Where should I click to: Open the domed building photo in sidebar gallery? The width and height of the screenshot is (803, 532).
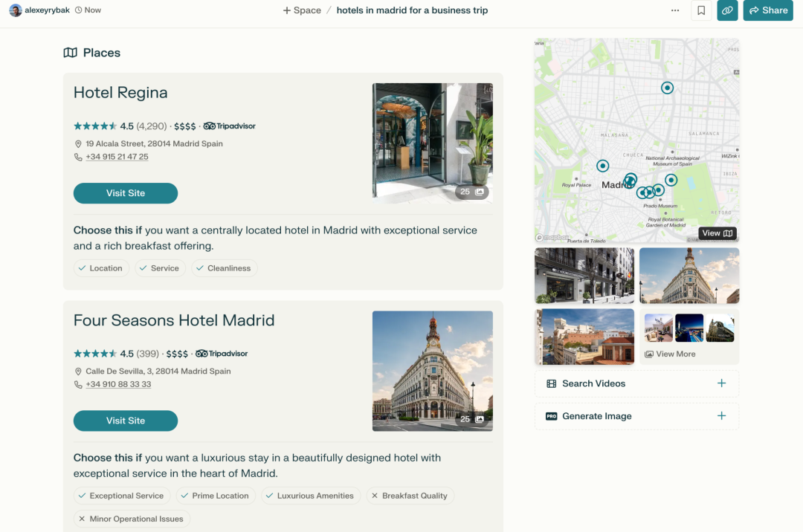689,276
